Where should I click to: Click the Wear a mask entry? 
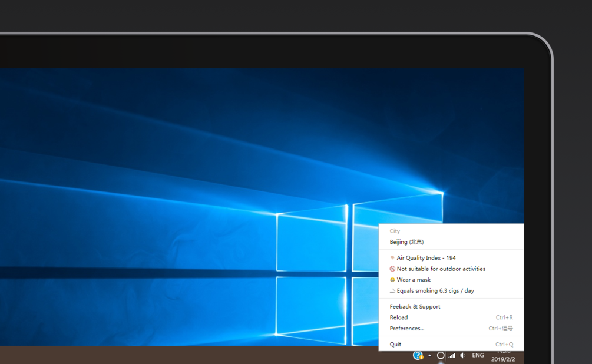451,280
